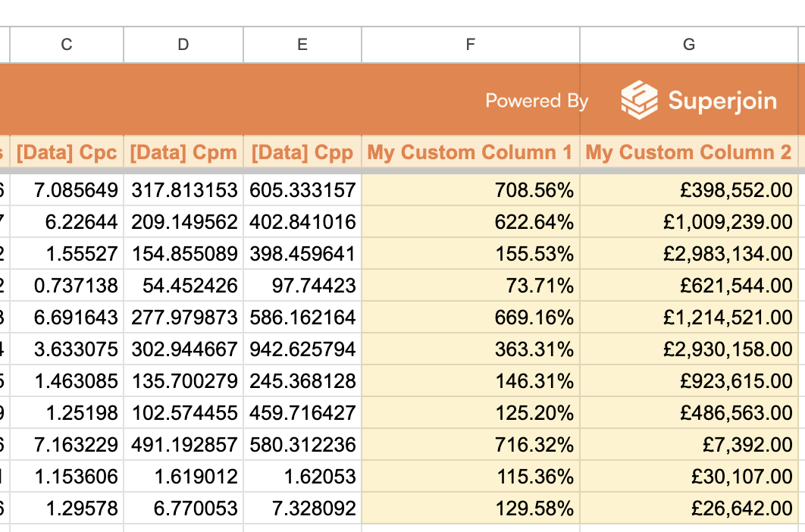
Task: Select cell with value 154.855089
Action: (183, 254)
